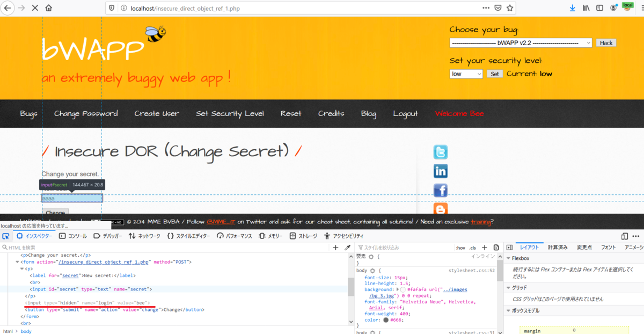
Task: Toggle the browser sidebar icon
Action: (x=599, y=8)
